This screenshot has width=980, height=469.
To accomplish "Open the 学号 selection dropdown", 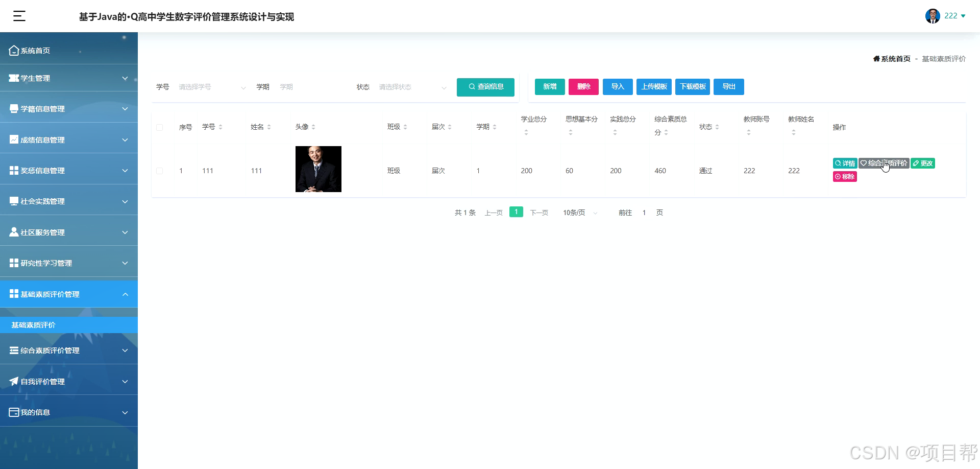I will [212, 87].
